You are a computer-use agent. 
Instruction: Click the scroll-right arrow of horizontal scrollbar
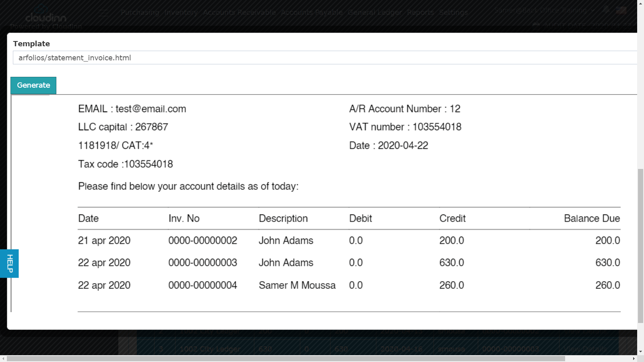tap(634, 358)
